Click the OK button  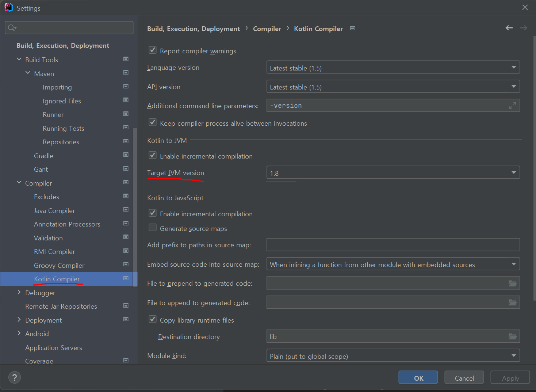[x=418, y=377]
